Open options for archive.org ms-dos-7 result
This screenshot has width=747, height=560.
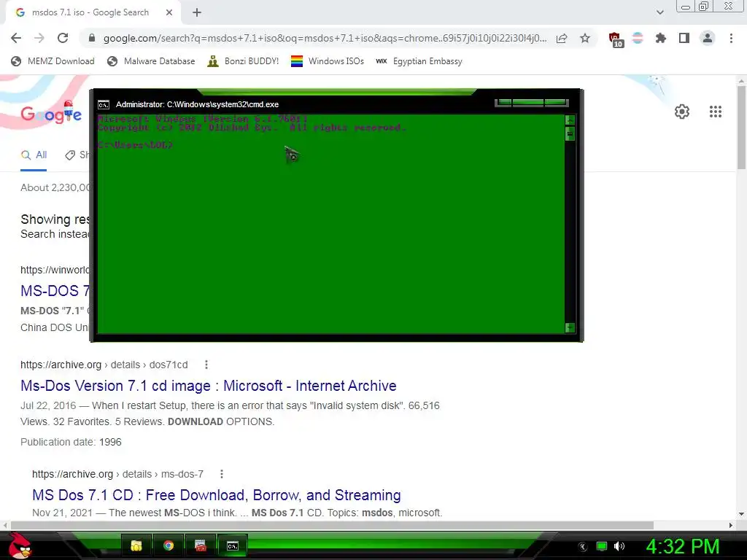coord(222,474)
